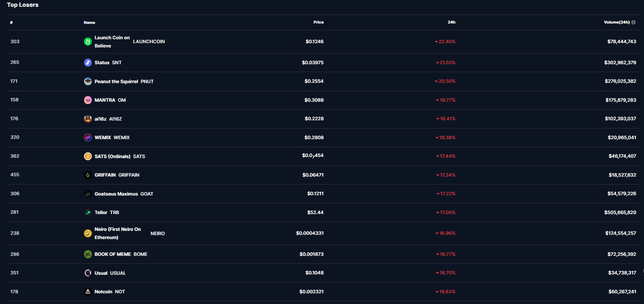The width and height of the screenshot is (644, 304).
Task: Click the Volume(24h) info icon
Action: 634,22
